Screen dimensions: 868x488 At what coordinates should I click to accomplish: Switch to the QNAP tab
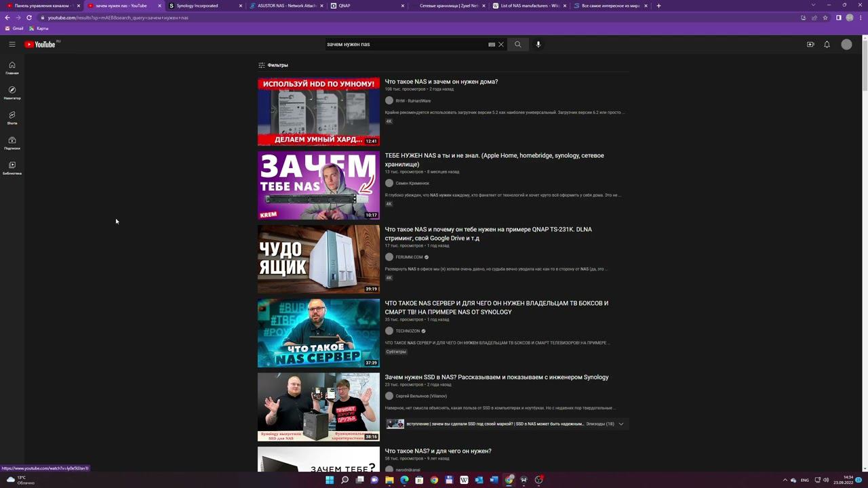pyautogui.click(x=366, y=5)
